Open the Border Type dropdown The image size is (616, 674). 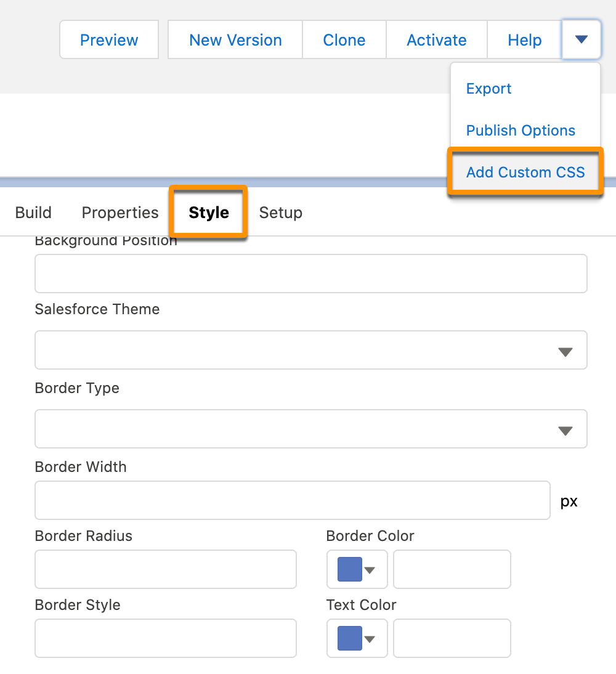point(311,429)
